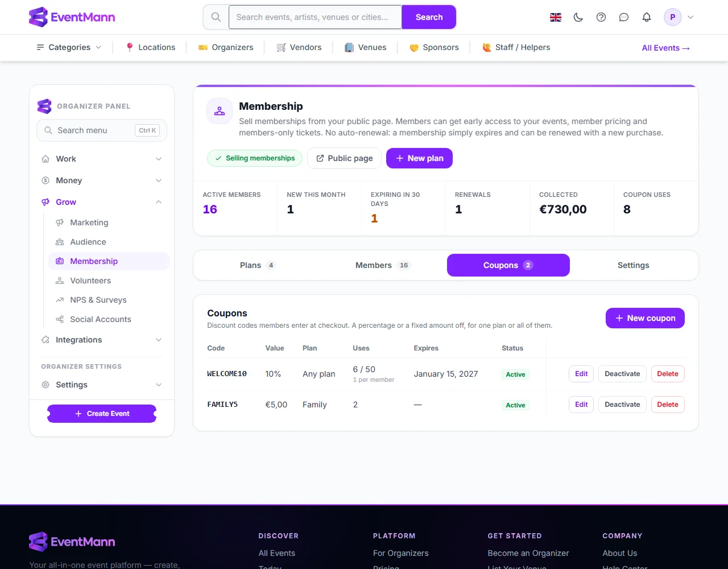Click the Selling memberships status badge
Image resolution: width=728 pixels, height=569 pixels.
click(x=255, y=158)
